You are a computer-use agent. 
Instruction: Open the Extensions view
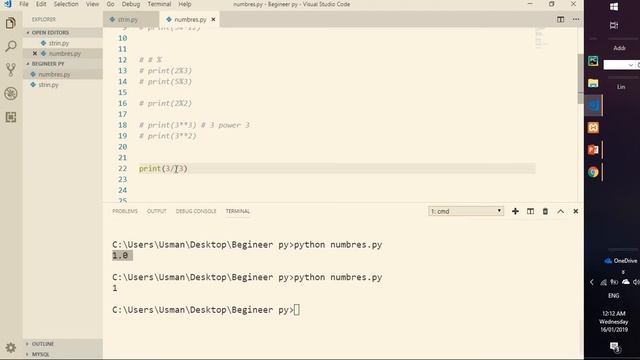pyautogui.click(x=11, y=117)
